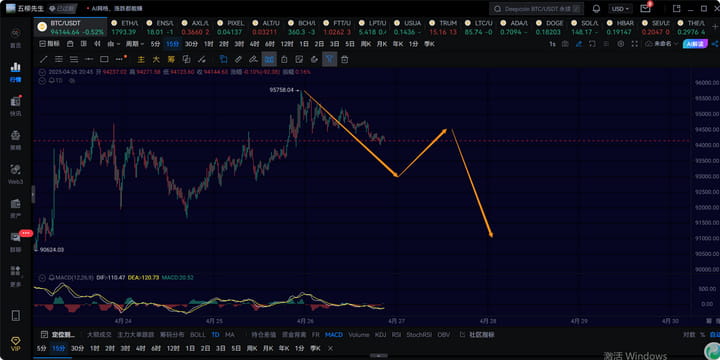
Task: Open the notification bell
Action: point(596,9)
